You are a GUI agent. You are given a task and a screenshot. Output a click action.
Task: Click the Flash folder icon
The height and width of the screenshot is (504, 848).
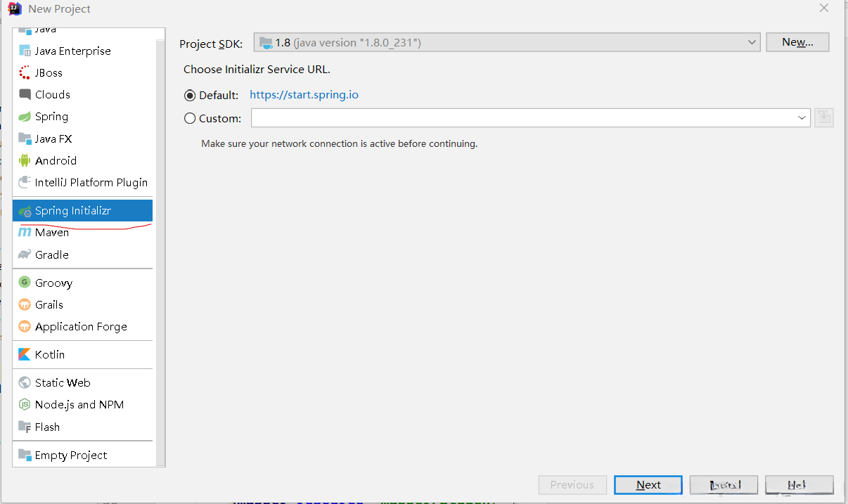pyautogui.click(x=25, y=427)
